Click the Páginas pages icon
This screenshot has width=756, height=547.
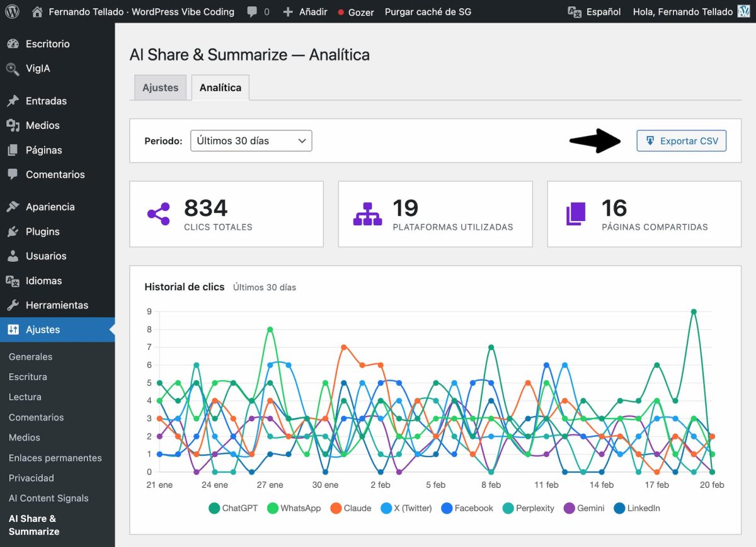point(13,150)
